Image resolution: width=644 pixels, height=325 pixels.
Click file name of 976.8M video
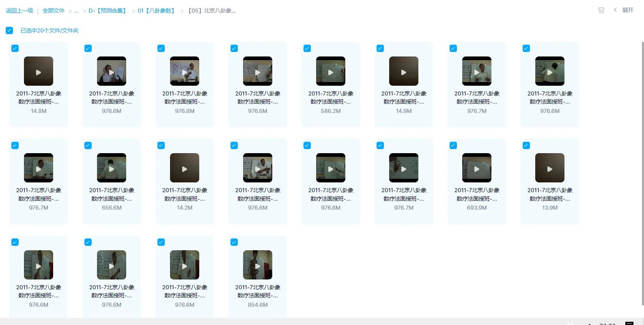pos(185,97)
